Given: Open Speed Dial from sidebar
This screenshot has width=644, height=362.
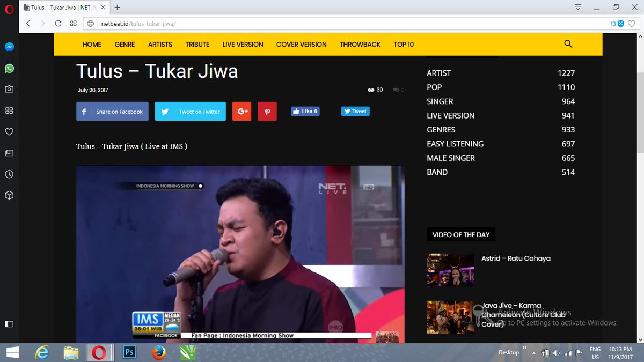Looking at the screenshot, I should [9, 110].
